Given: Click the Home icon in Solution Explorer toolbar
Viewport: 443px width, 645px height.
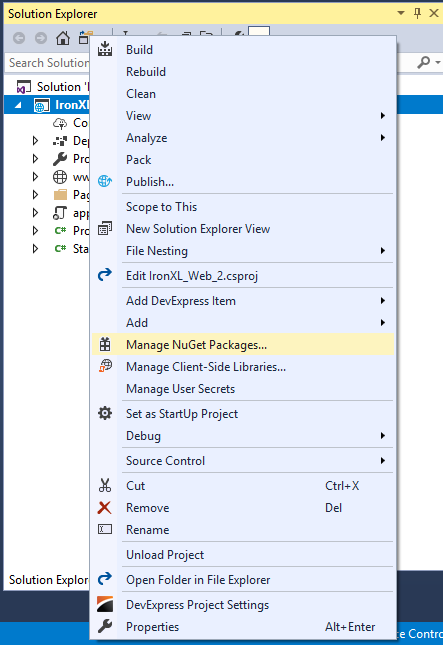Looking at the screenshot, I should coord(63,38).
